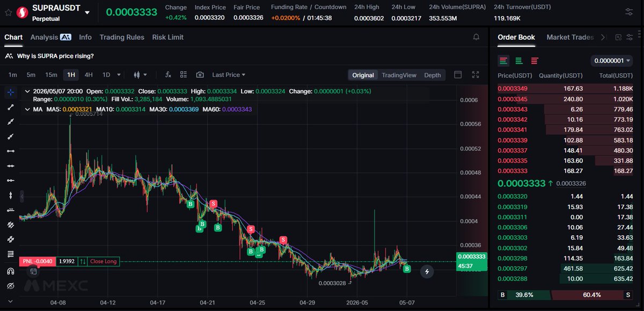Click the red S sell marker near 04-29
Image resolution: width=644 pixels, height=311 pixels.
tap(283, 240)
